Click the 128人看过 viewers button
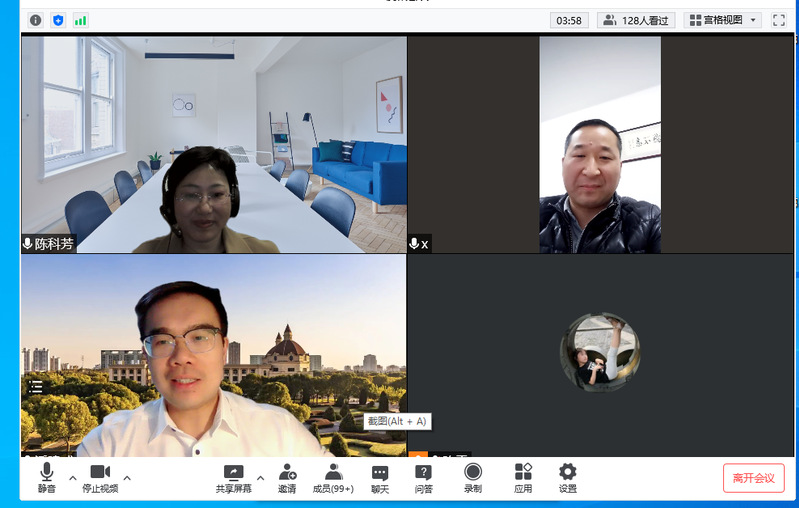Viewport: 799px width, 508px height. (636, 20)
